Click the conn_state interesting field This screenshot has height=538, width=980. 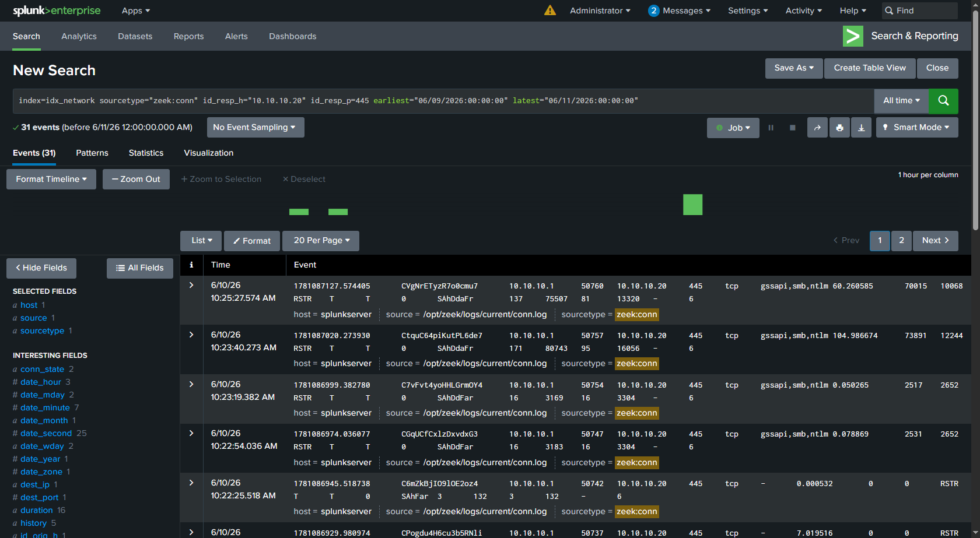click(x=43, y=369)
